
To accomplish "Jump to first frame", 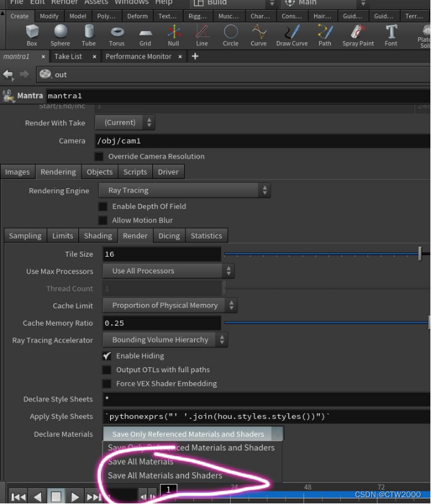I will tap(18, 497).
